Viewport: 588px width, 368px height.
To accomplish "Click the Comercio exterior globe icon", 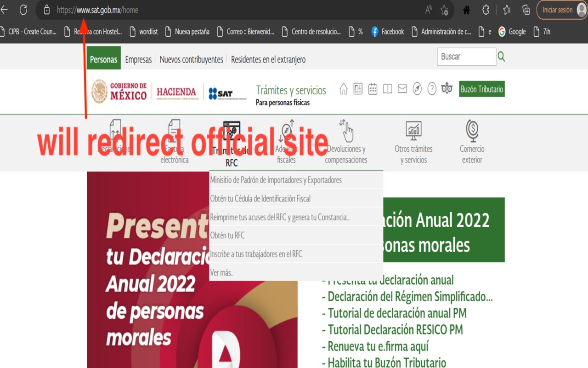I will tap(472, 131).
